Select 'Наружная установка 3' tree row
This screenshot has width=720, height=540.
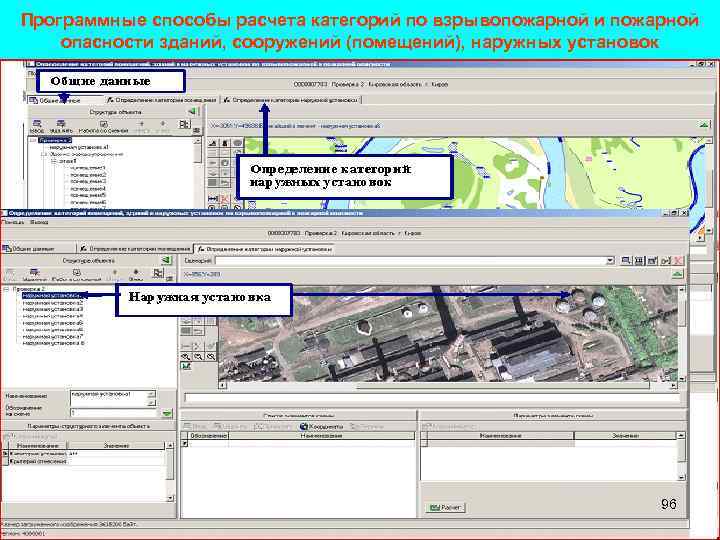coord(53,309)
